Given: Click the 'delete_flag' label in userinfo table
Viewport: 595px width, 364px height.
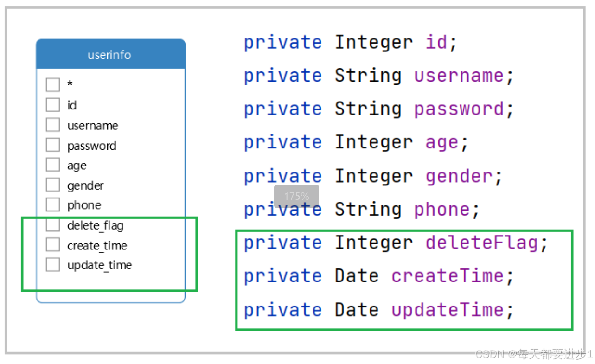Looking at the screenshot, I should (96, 226).
